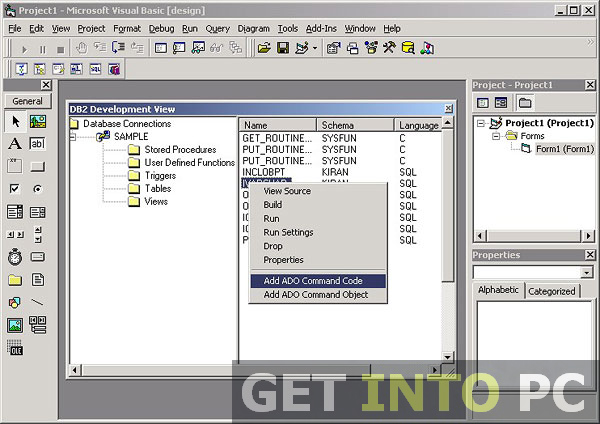Select the TextBox control (ab|) in toolbox
The image size is (600, 424).
coord(38,144)
